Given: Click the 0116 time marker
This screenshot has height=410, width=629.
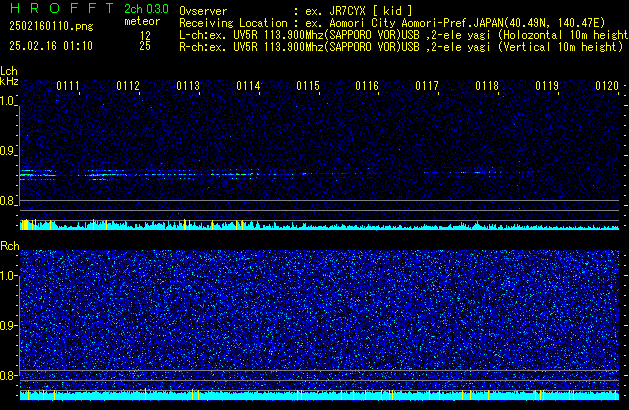Looking at the screenshot, I should (367, 86).
